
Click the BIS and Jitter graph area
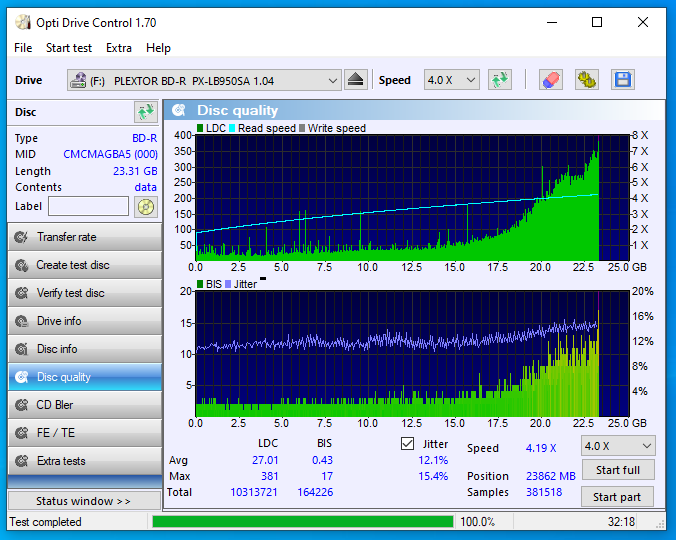click(x=412, y=354)
